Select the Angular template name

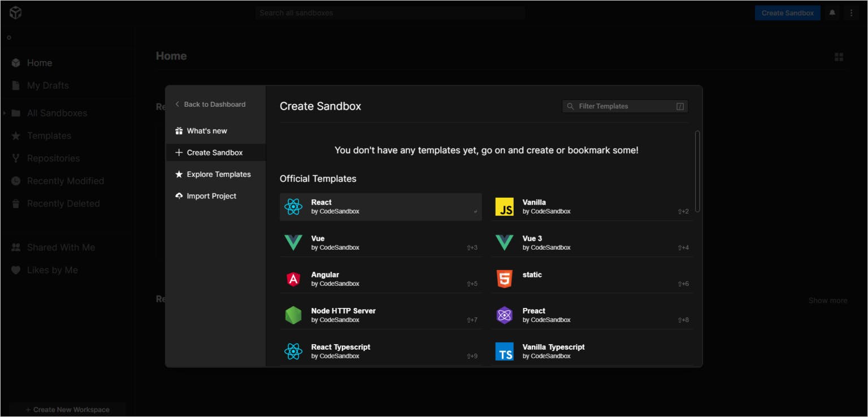pos(325,275)
